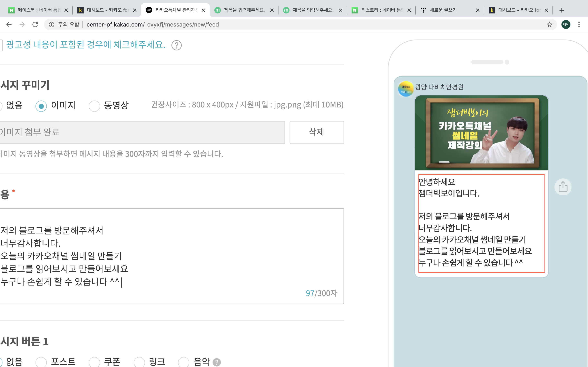Open a new browser tab with plus icon
The width and height of the screenshot is (588, 367).
[x=561, y=10]
